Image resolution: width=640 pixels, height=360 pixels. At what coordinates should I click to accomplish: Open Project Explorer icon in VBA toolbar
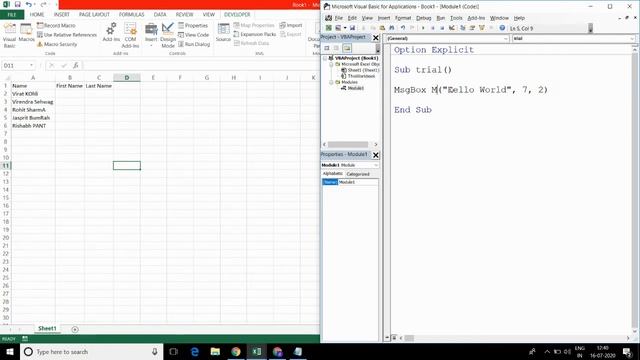coord(462,28)
